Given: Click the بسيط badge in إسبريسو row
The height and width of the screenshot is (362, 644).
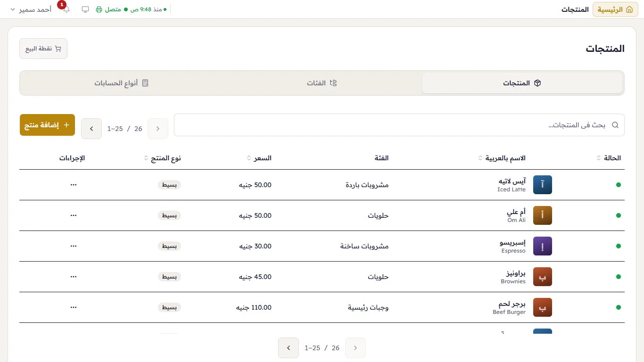Looking at the screenshot, I should pos(169,246).
